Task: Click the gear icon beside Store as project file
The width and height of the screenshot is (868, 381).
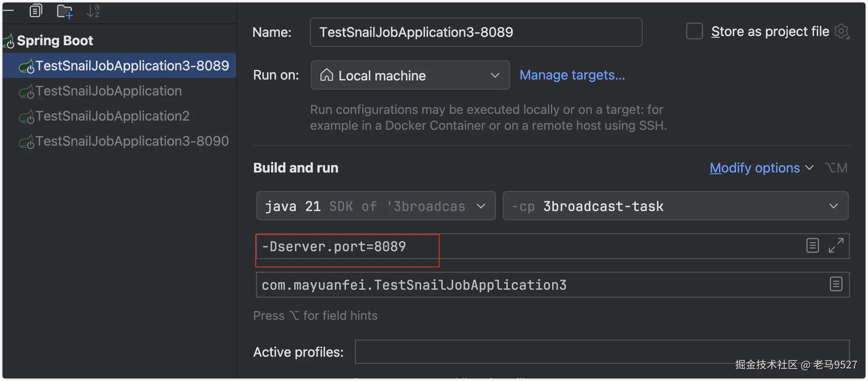Action: click(842, 31)
